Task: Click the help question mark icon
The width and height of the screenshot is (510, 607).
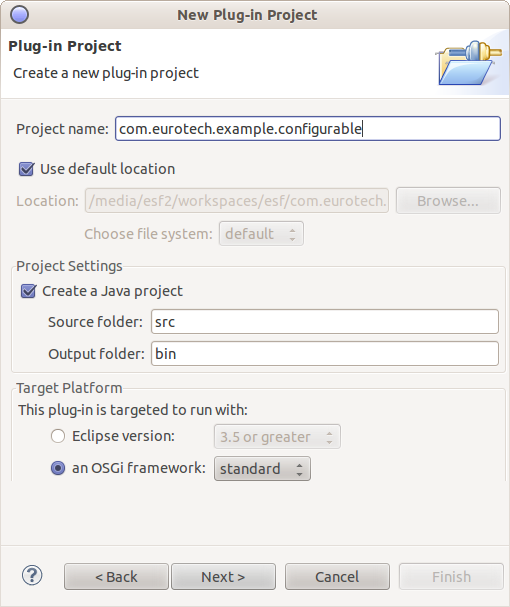Action: tap(32, 575)
